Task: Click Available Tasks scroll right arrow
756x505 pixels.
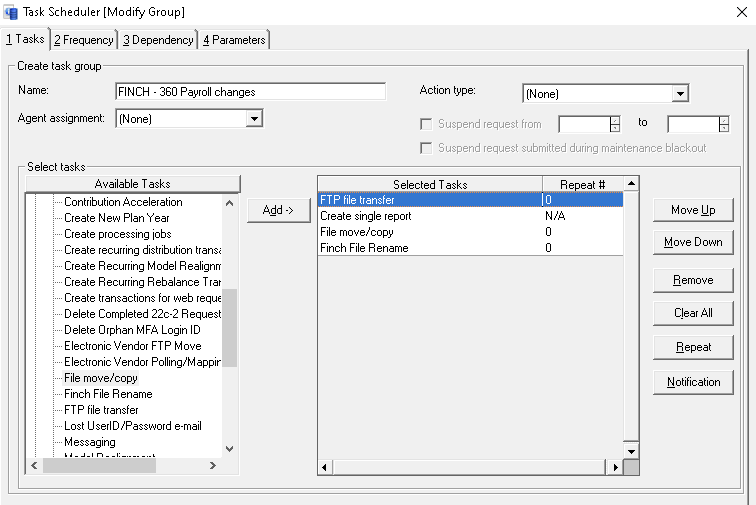Action: coord(213,465)
